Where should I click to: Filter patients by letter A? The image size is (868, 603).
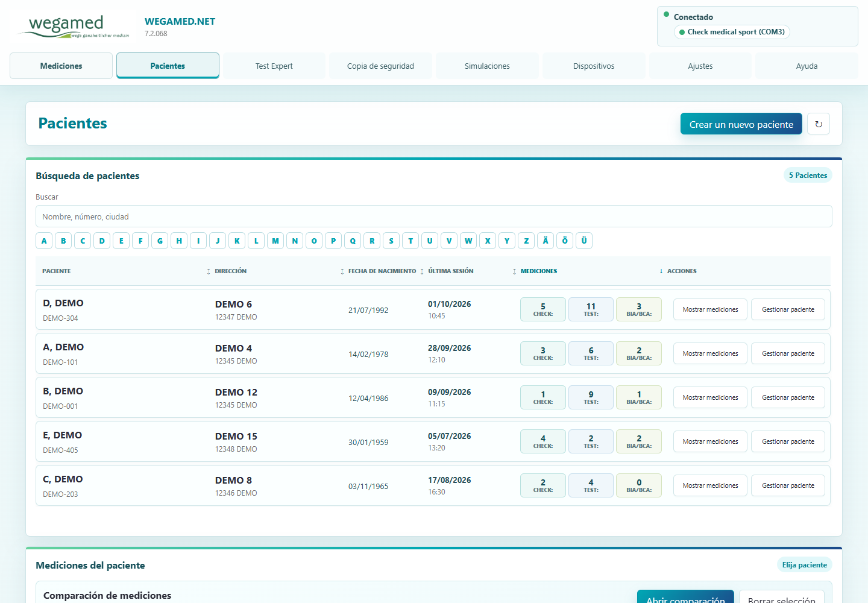coord(44,241)
